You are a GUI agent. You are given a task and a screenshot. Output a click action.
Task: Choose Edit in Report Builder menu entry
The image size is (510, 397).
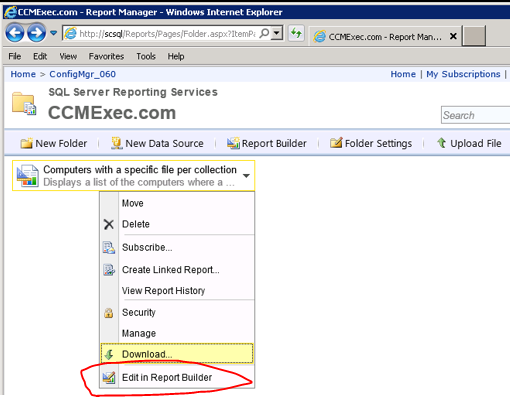[167, 377]
